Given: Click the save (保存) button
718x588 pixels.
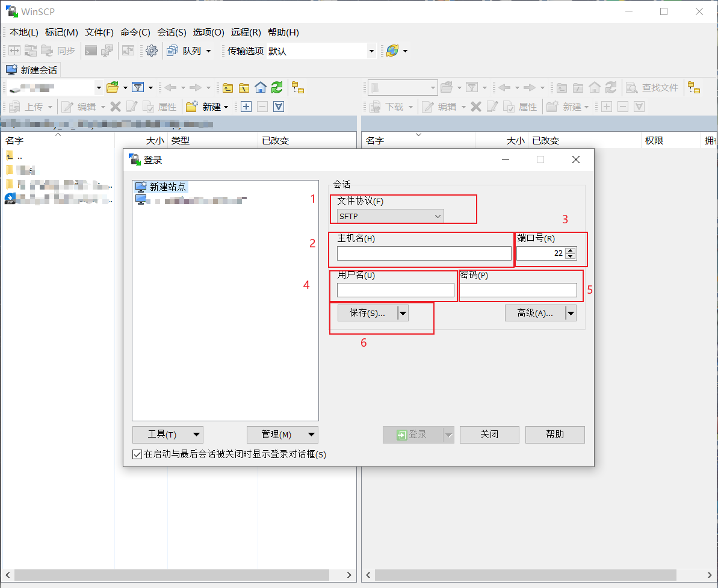Looking at the screenshot, I should [x=367, y=313].
